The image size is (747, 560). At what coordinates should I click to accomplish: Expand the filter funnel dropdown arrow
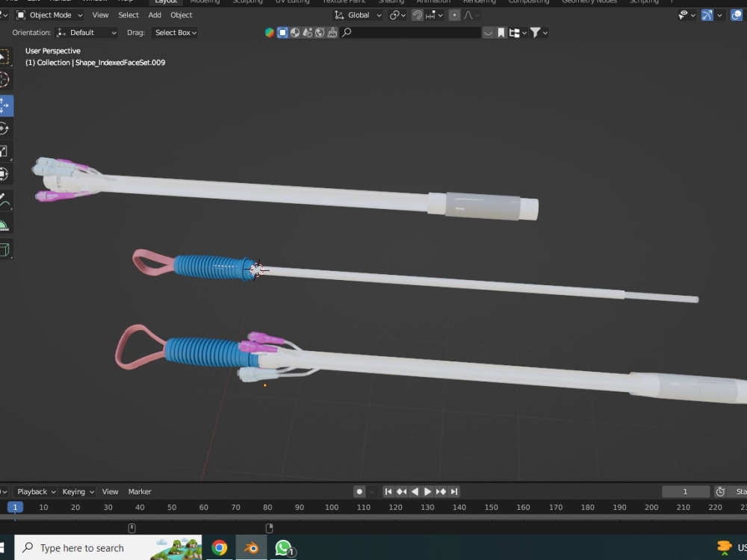pyautogui.click(x=545, y=32)
